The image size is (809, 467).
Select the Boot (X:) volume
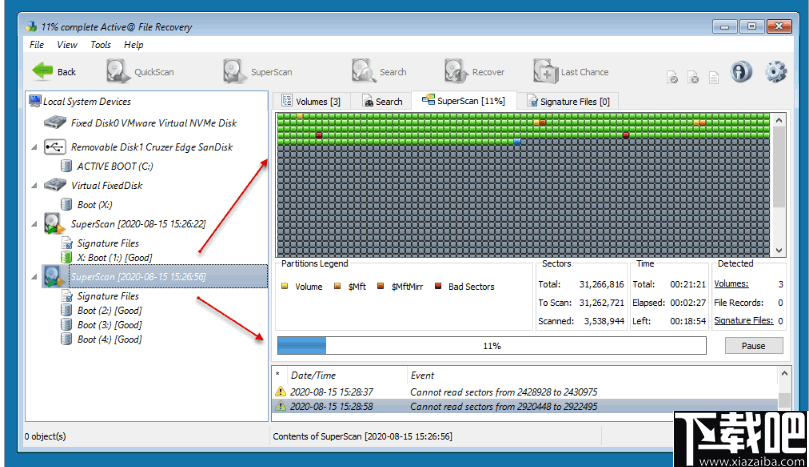[x=94, y=204]
